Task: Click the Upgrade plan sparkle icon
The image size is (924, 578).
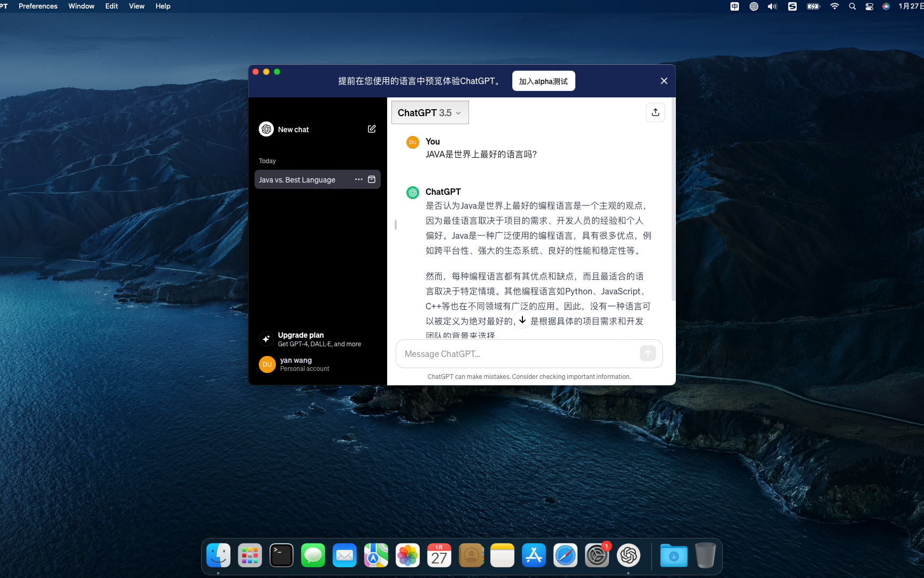Action: pos(266,338)
